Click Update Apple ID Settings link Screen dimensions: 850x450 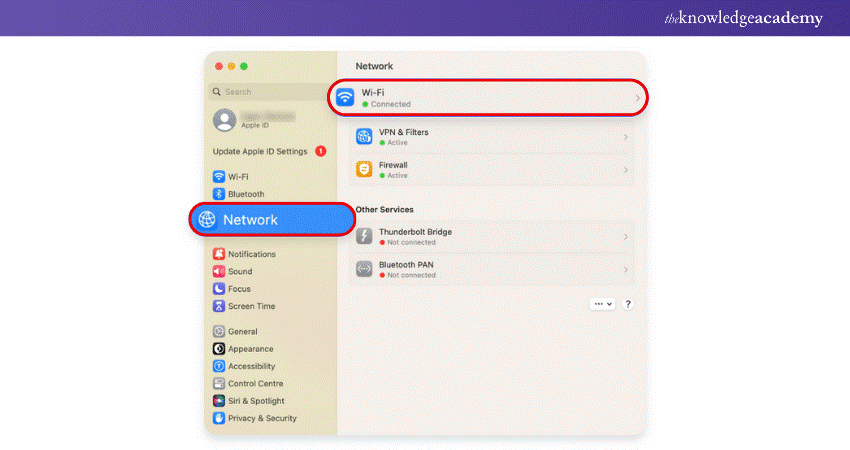[260, 151]
